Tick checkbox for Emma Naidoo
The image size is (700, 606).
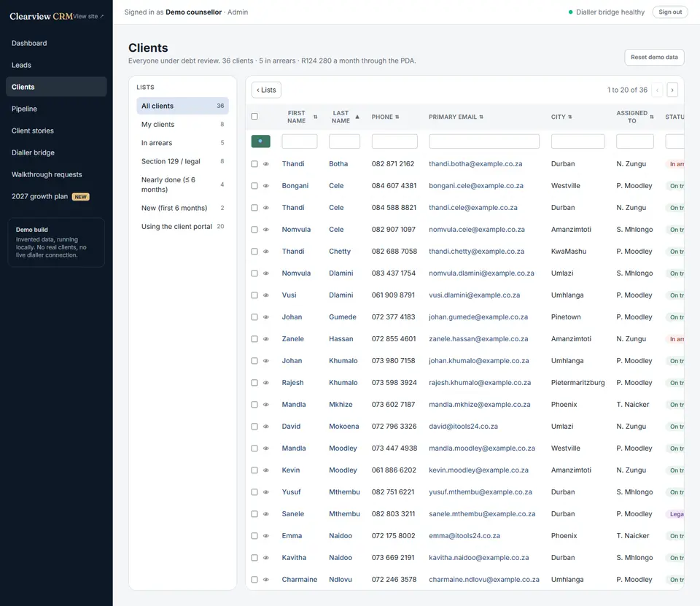click(x=254, y=536)
